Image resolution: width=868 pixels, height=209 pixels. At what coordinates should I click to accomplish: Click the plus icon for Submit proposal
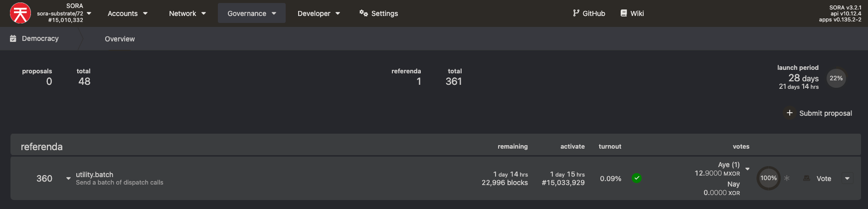point(790,113)
